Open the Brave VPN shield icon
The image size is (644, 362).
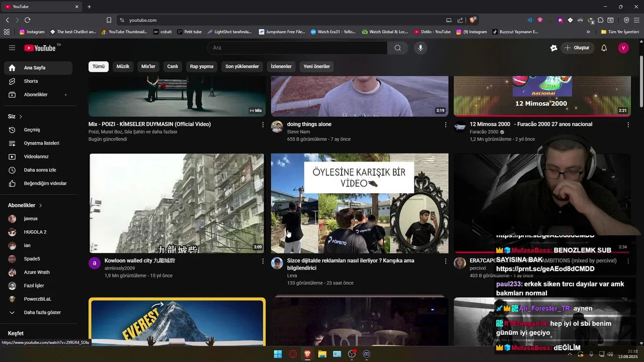[626, 20]
